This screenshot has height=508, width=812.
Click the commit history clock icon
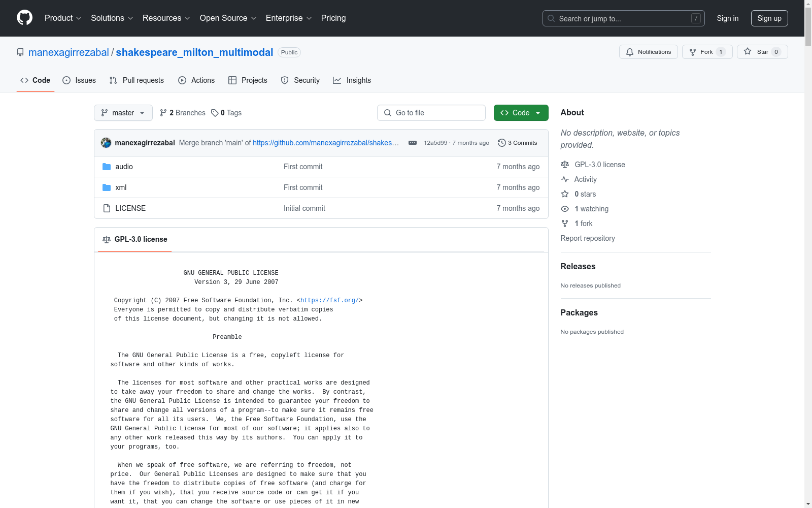coord(502,143)
